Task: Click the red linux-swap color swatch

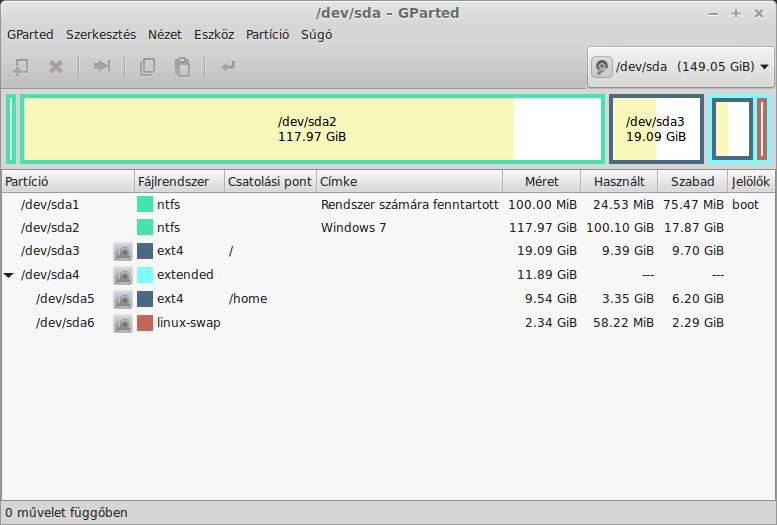Action: [145, 323]
